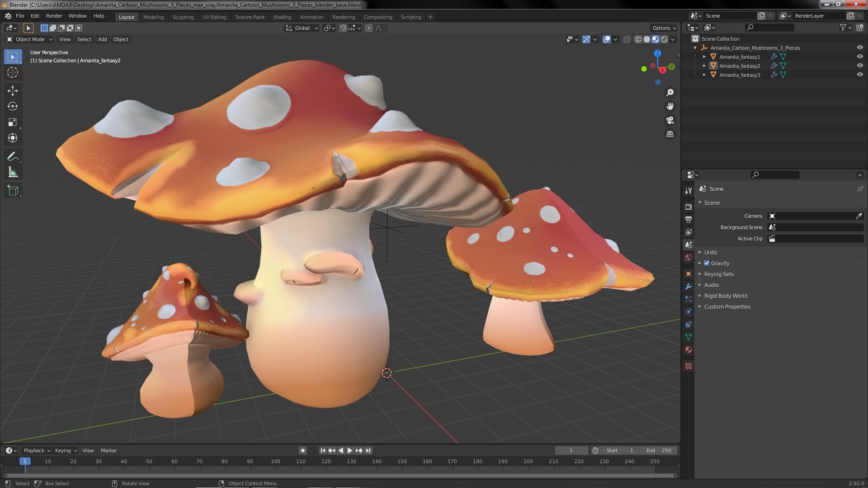Pick camera with eyedropper icon

tap(859, 216)
